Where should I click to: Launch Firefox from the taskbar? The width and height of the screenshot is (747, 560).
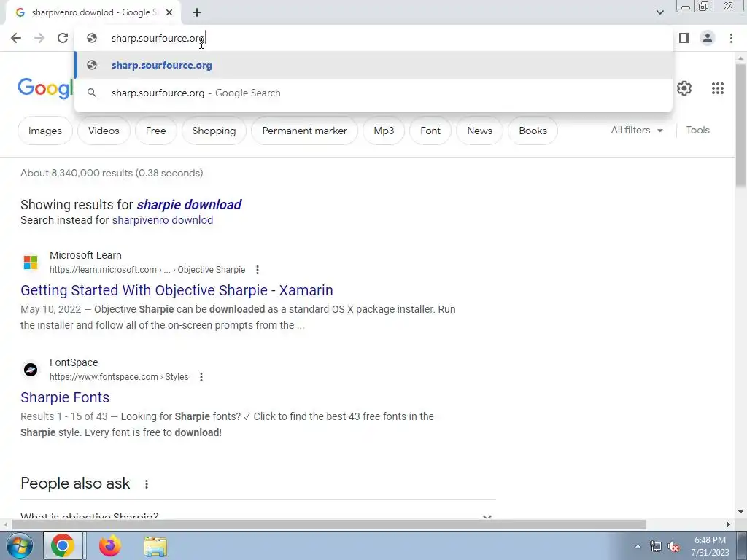[109, 545]
